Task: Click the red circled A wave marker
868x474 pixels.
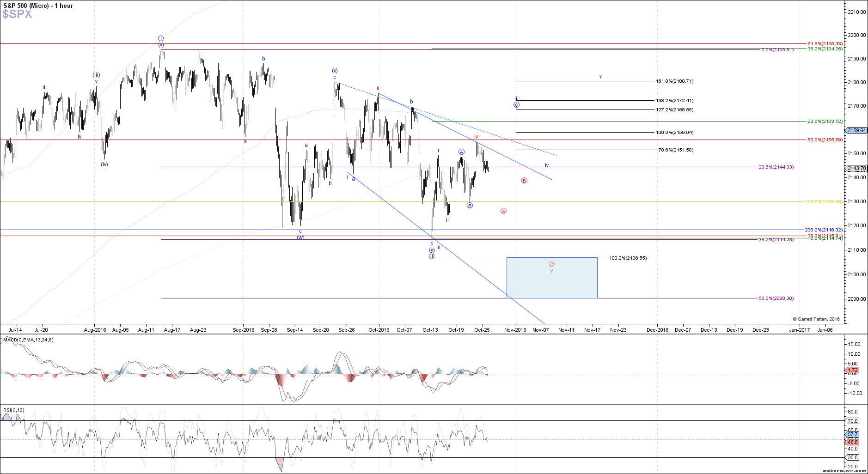Action: 503,211
